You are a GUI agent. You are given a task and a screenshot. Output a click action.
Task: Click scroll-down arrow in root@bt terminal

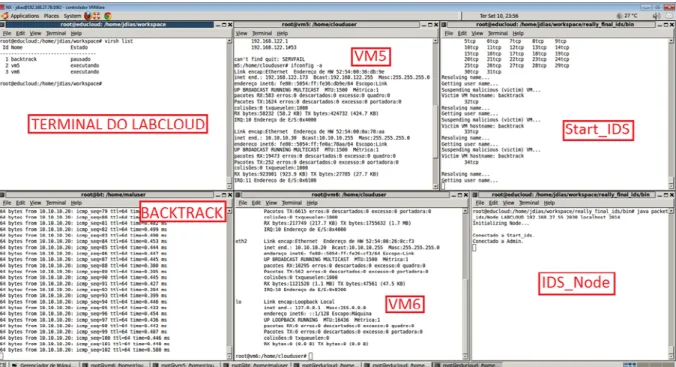[x=229, y=356]
